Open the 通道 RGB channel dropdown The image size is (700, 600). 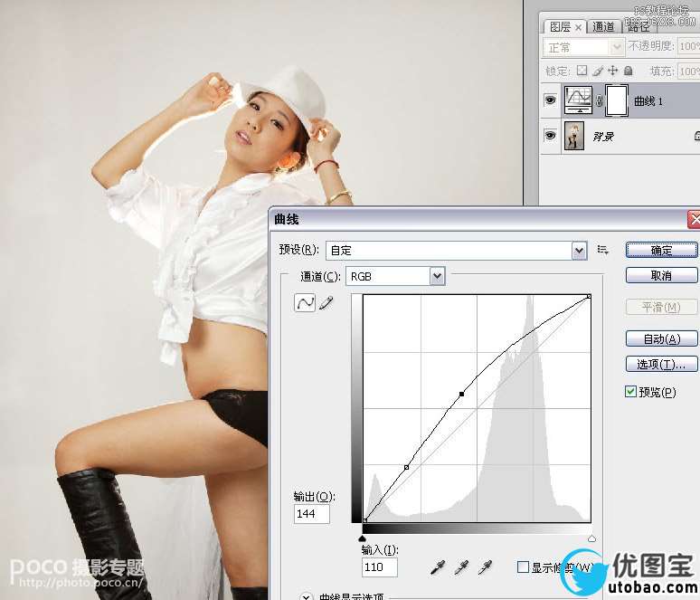point(438,277)
